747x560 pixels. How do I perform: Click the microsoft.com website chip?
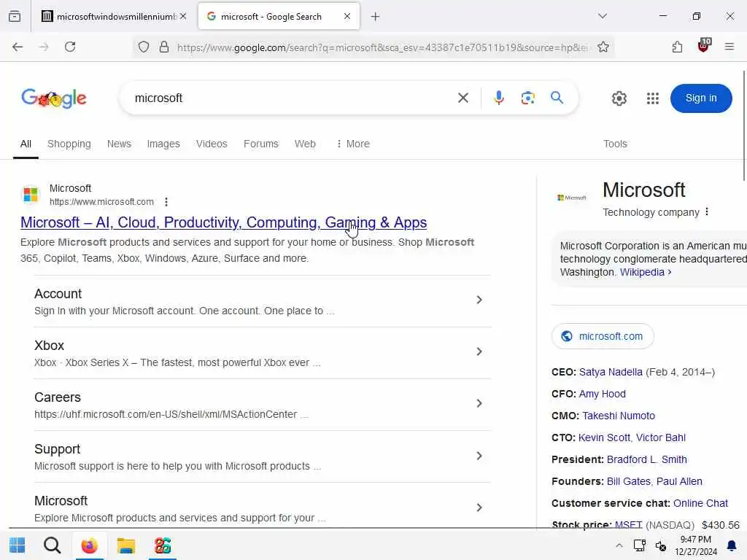(603, 336)
